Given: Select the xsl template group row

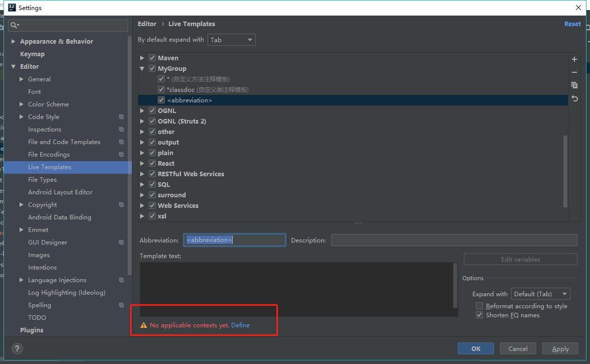Looking at the screenshot, I should [353, 216].
